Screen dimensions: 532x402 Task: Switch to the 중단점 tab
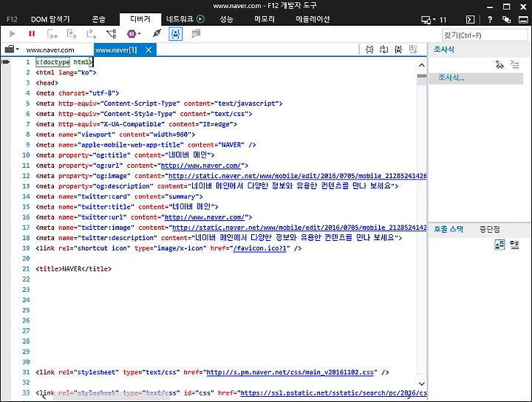(489, 229)
